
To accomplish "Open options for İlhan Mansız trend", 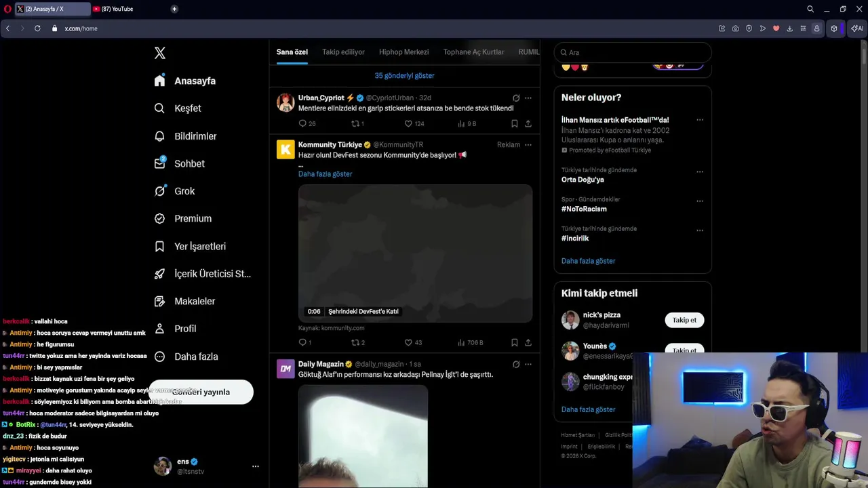I will (x=700, y=120).
